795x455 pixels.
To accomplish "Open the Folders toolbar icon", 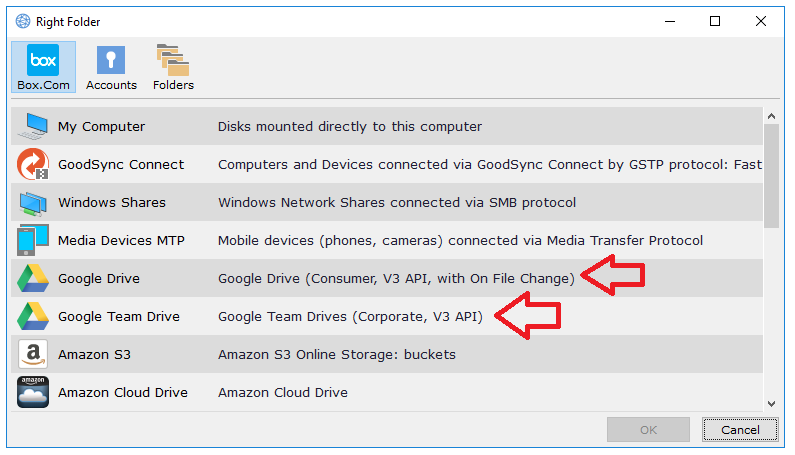I will [x=173, y=61].
